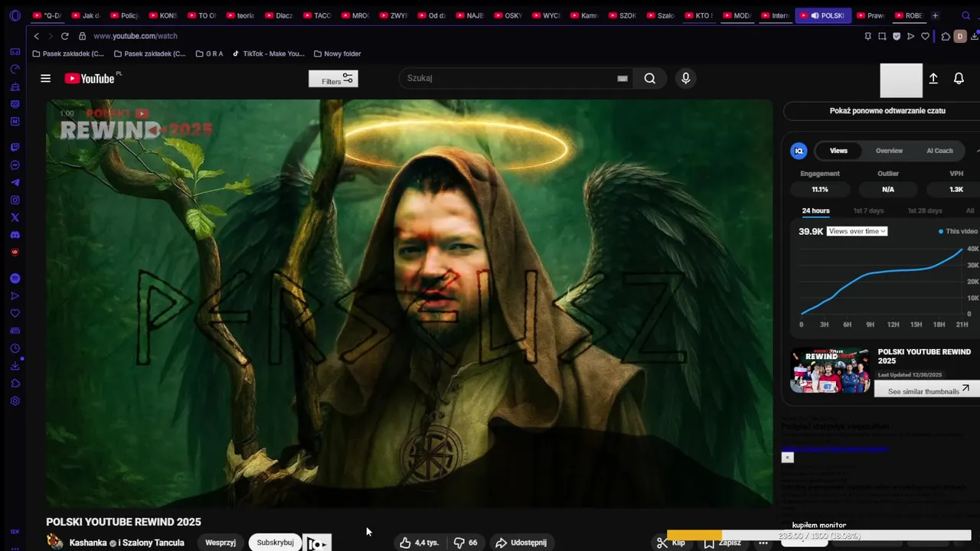Open more actions (three dots) under video

coord(763,543)
